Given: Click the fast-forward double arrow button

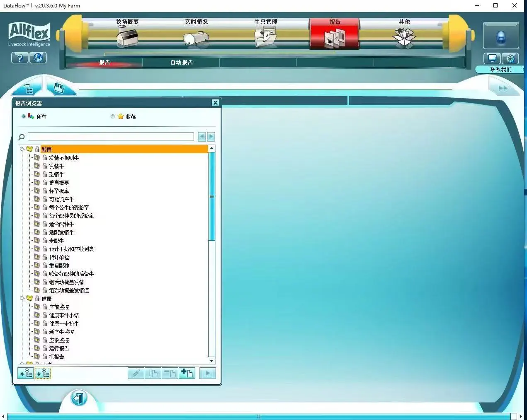Looking at the screenshot, I should [503, 88].
